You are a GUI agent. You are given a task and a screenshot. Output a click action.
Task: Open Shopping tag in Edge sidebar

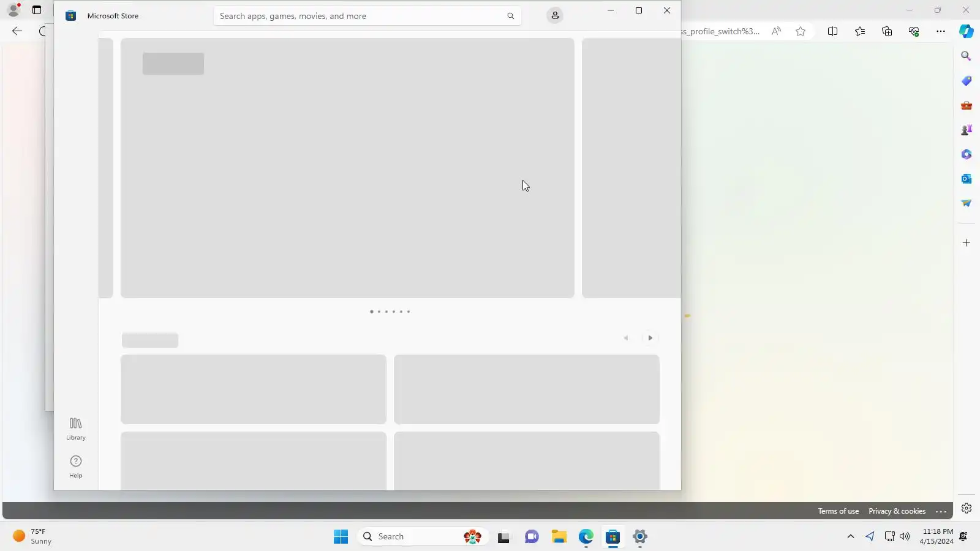tap(967, 81)
